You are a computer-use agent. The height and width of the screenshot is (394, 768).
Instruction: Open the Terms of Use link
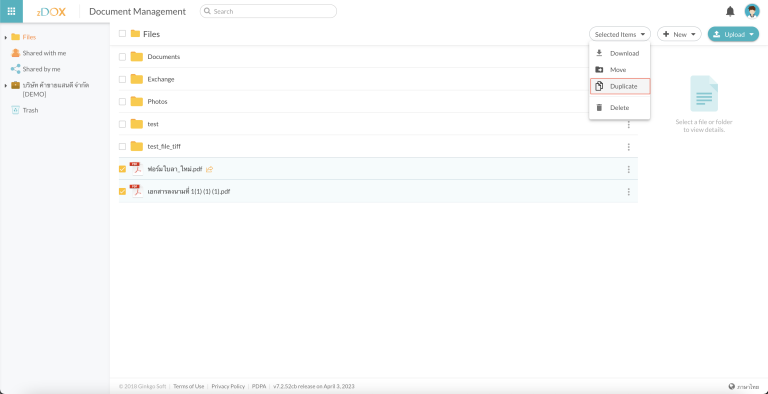(x=189, y=387)
